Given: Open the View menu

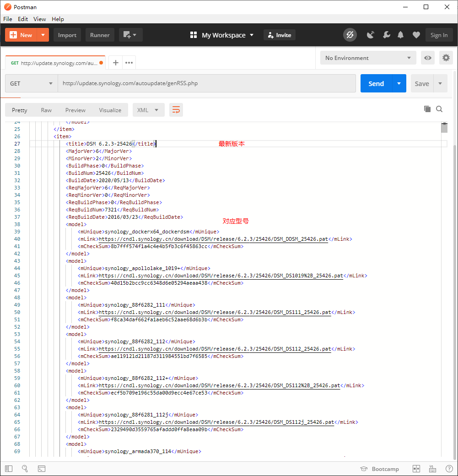Looking at the screenshot, I should coord(39,19).
